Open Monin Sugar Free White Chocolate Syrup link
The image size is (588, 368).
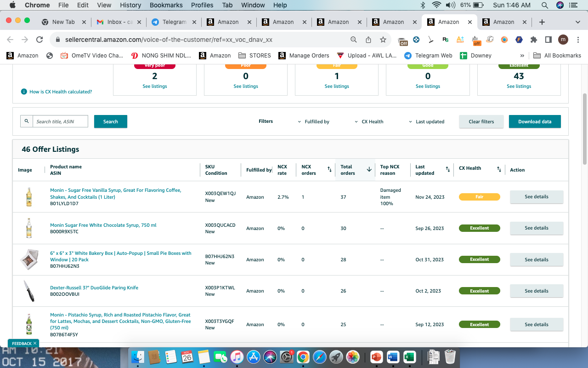pyautogui.click(x=103, y=225)
